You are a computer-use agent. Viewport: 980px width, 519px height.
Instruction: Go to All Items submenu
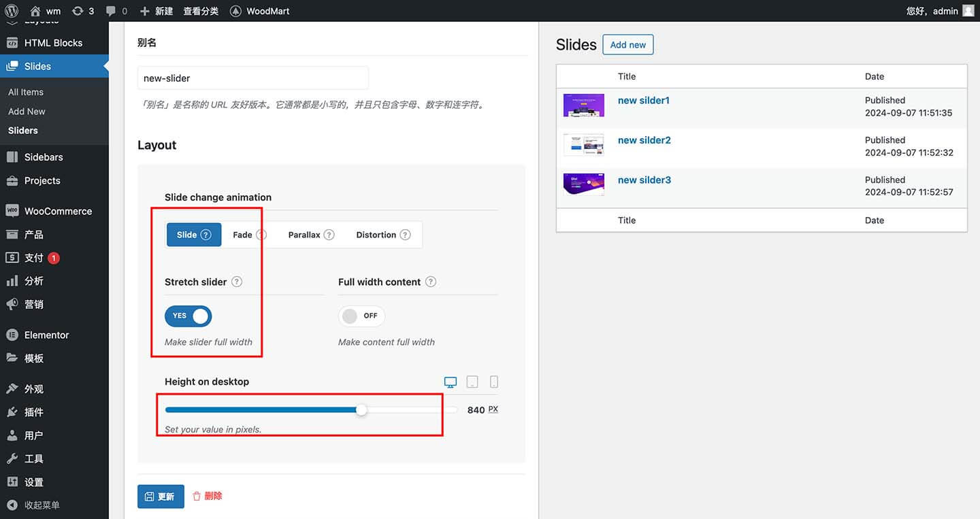tap(26, 93)
